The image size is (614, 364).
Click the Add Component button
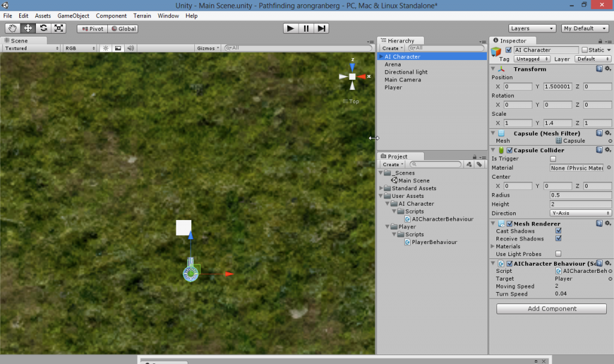(551, 309)
